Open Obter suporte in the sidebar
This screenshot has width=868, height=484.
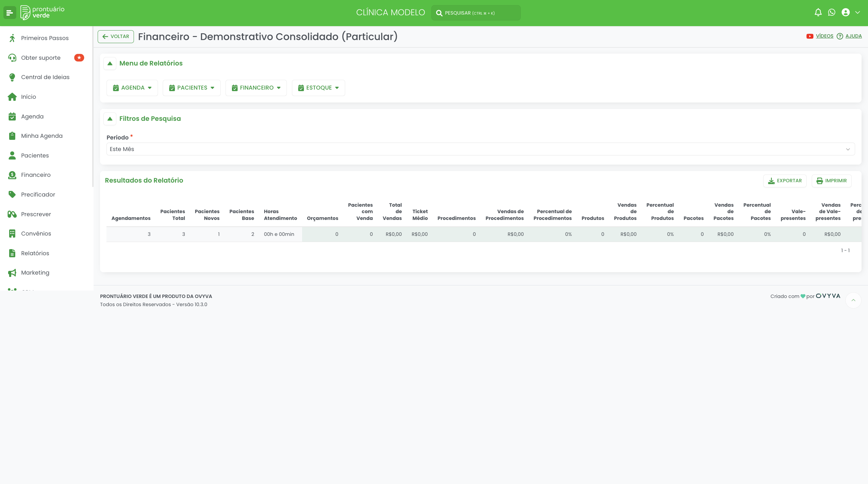coord(46,58)
